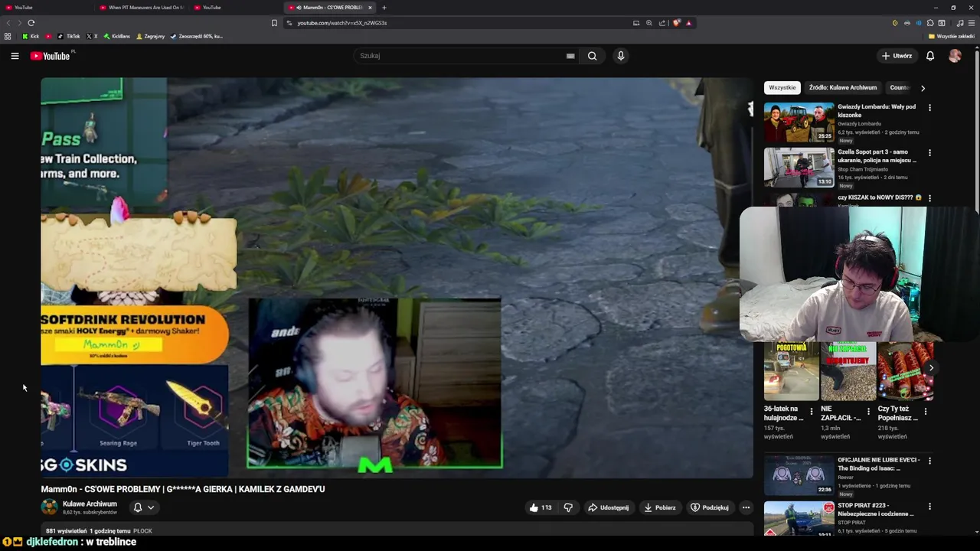Open on-screen keyboard icon in search box

570,56
